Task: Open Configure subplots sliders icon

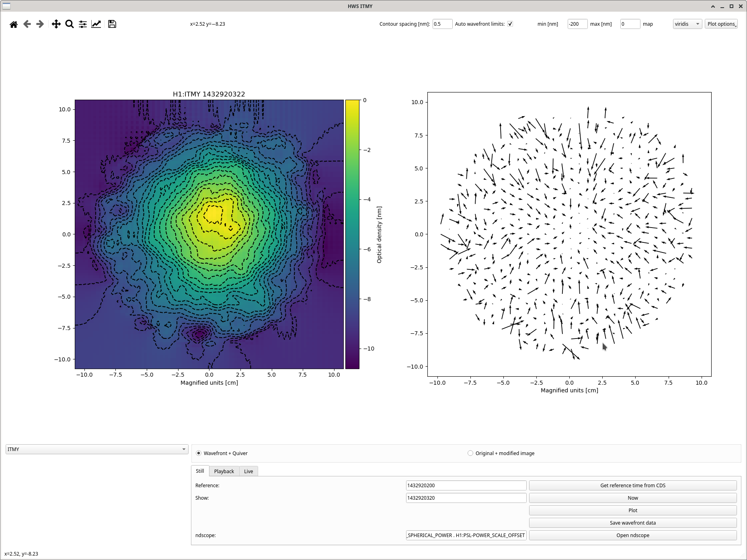Action: (x=83, y=24)
